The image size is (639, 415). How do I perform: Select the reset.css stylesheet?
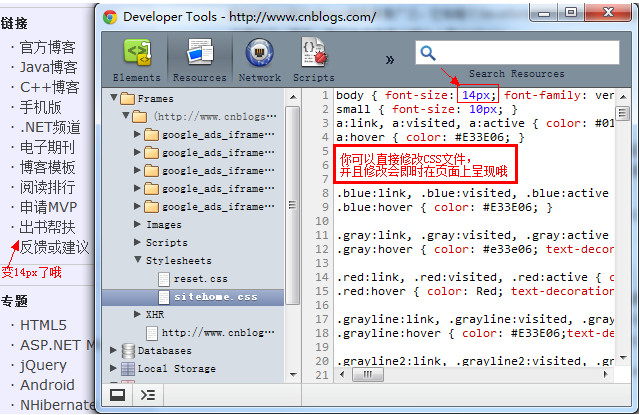(x=200, y=278)
